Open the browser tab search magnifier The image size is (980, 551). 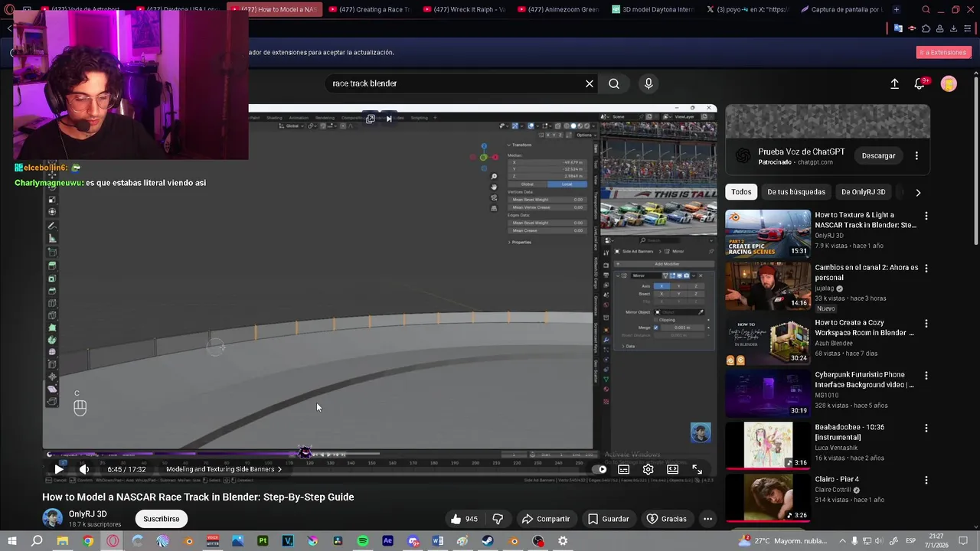pyautogui.click(x=926, y=10)
